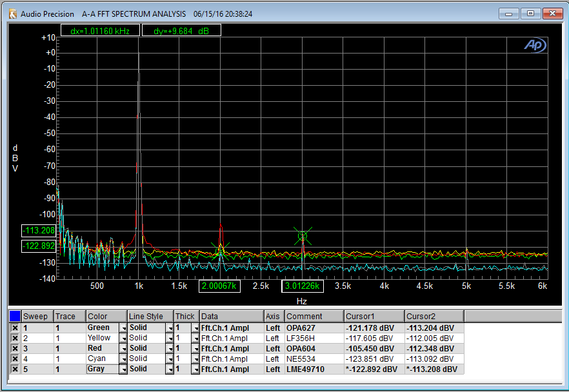Click the -123.851 dBV Cursor1 cell

point(374,358)
